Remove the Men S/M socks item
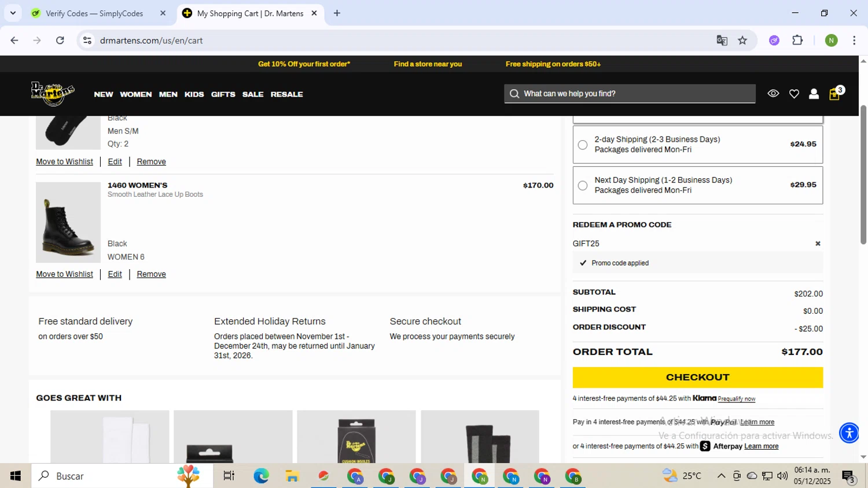868x488 pixels. pos(151,162)
